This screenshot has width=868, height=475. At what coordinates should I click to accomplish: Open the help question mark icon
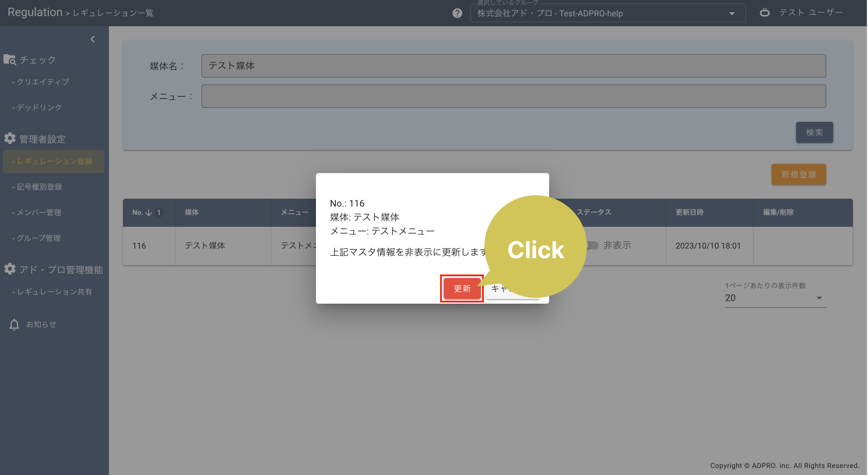[x=457, y=12]
